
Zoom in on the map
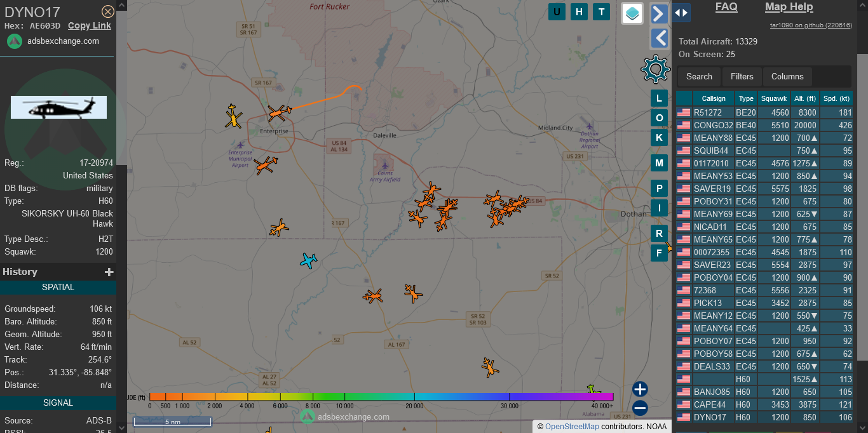[640, 389]
